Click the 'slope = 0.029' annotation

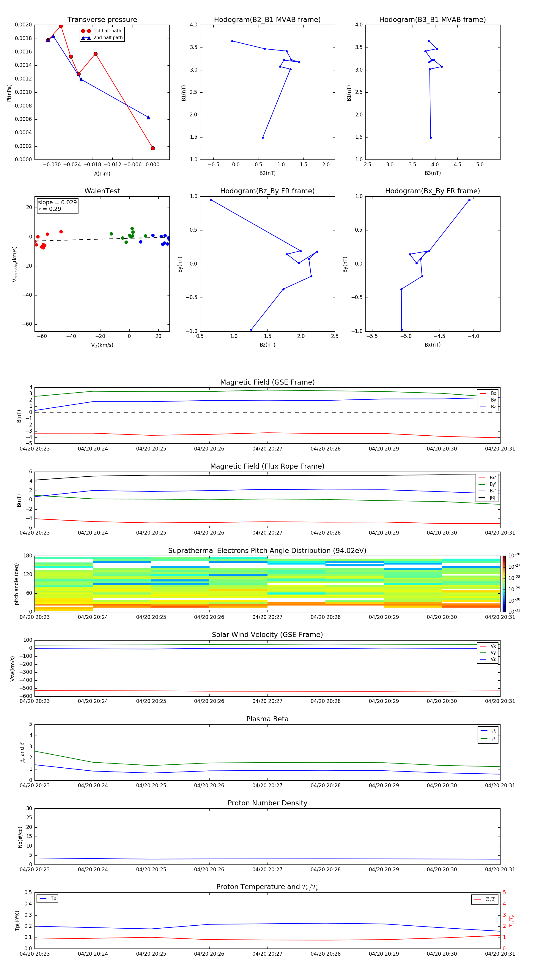click(x=57, y=203)
